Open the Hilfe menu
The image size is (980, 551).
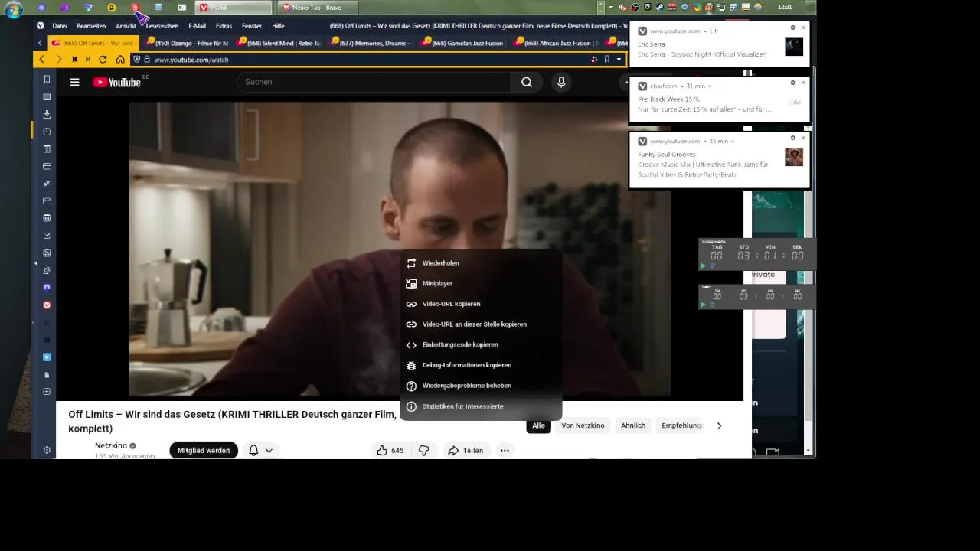278,25
